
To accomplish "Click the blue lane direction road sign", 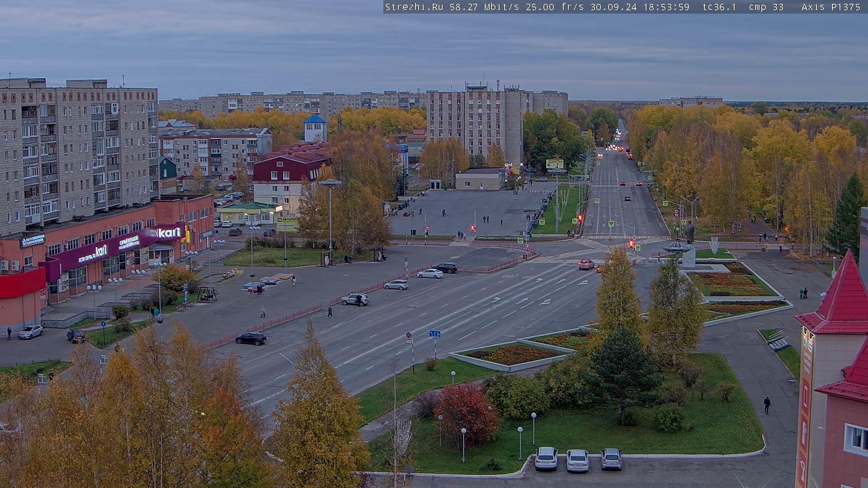I will click(x=435, y=334).
